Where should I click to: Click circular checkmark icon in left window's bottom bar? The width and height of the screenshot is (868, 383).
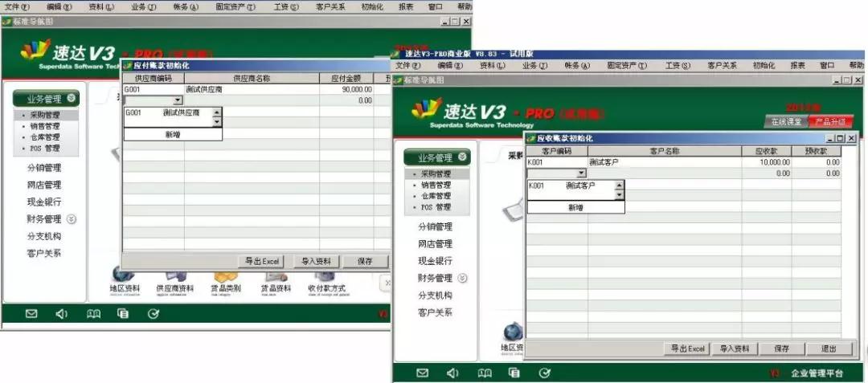pyautogui.click(x=154, y=314)
